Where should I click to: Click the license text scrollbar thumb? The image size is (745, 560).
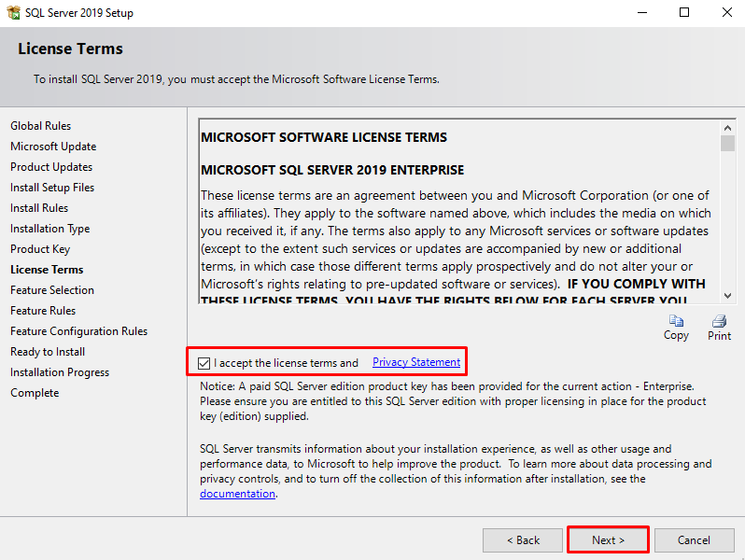click(x=727, y=144)
